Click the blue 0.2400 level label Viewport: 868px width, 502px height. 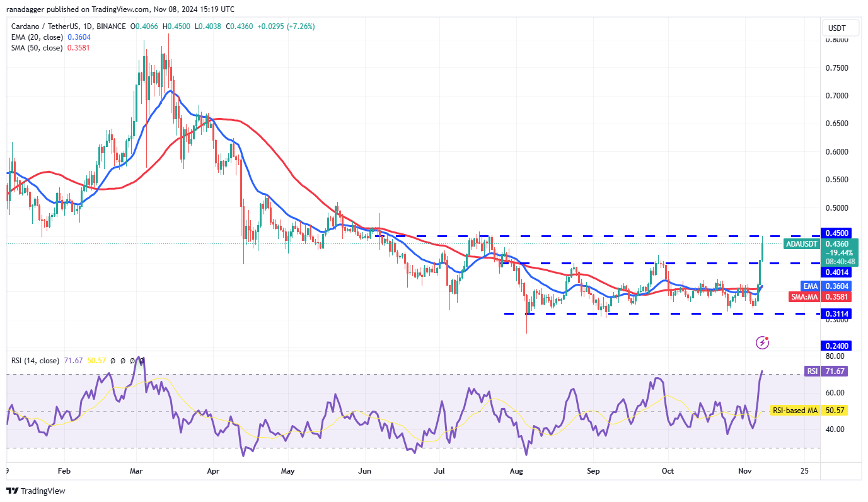tap(838, 346)
